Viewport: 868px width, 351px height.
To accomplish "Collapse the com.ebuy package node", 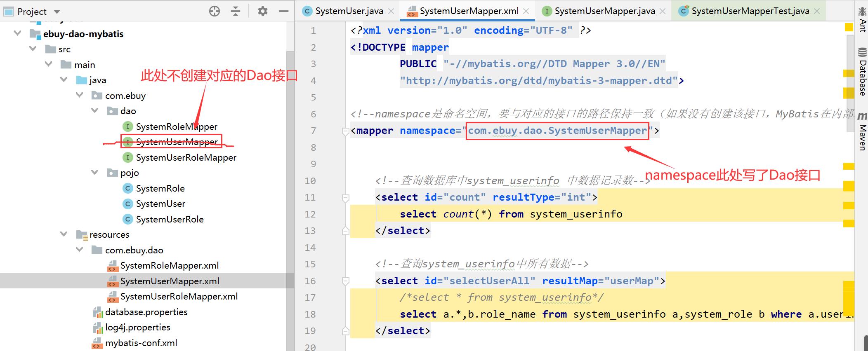I will pyautogui.click(x=80, y=95).
